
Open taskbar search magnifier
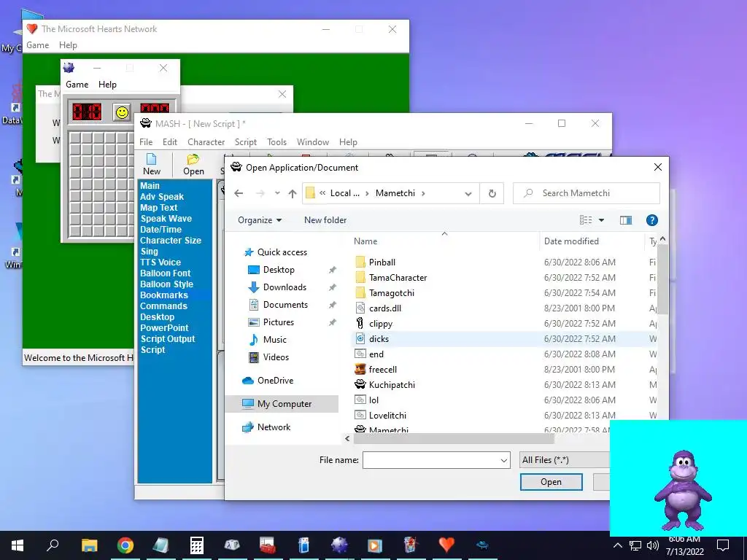pos(53,545)
